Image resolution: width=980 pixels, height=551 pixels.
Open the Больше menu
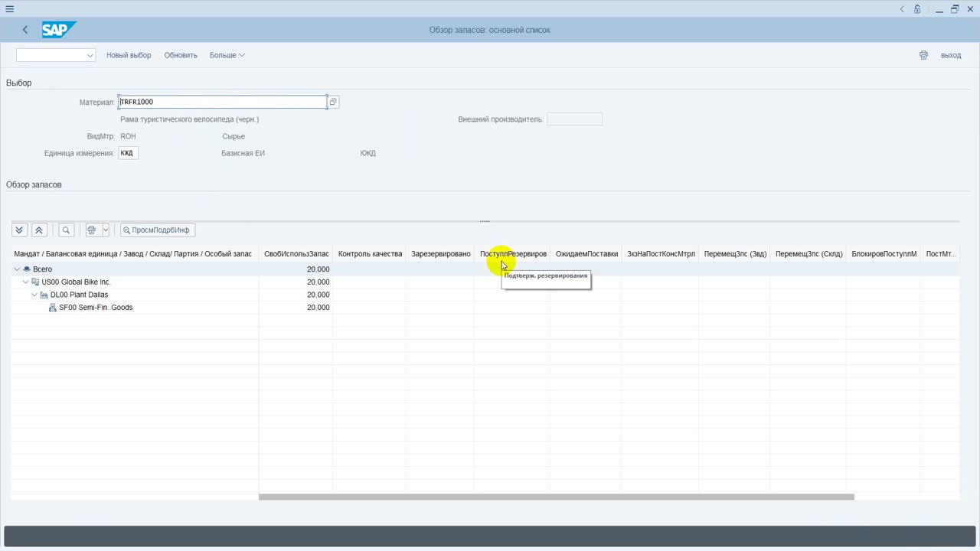(x=227, y=55)
